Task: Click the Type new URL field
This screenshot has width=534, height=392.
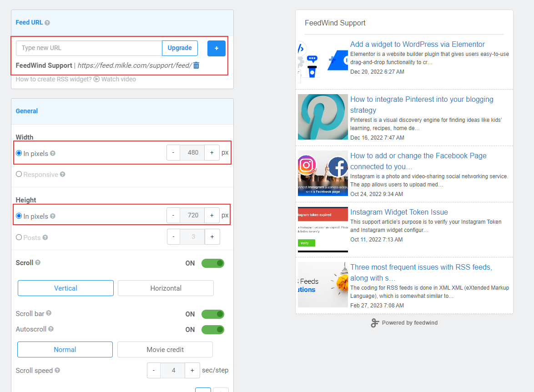Action: (x=89, y=48)
